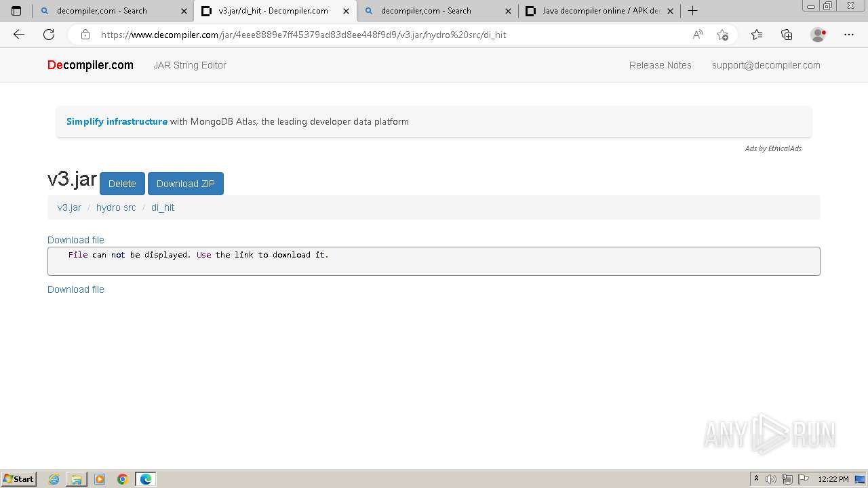Click upper Download file link

tap(76, 240)
